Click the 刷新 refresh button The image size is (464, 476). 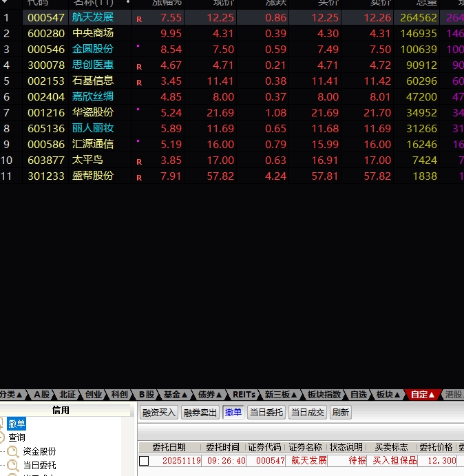341,412
